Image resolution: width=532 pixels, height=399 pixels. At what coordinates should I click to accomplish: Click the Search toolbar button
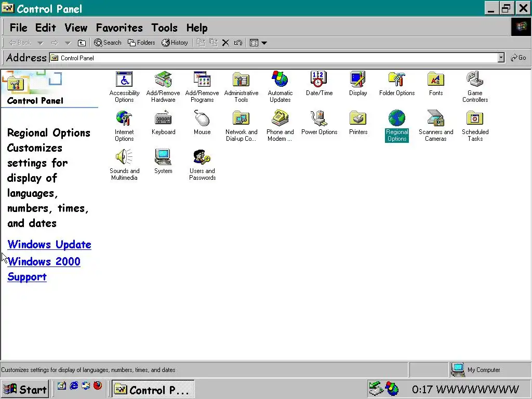(108, 43)
